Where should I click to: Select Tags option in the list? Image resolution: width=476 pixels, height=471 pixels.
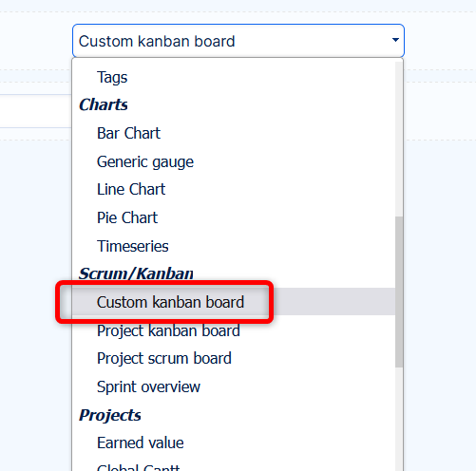[x=234, y=77]
